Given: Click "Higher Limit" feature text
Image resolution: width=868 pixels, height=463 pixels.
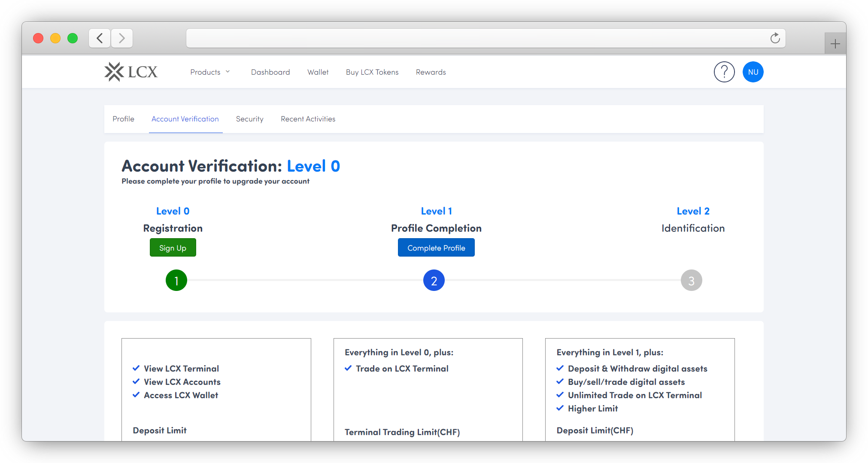Looking at the screenshot, I should (x=593, y=409).
